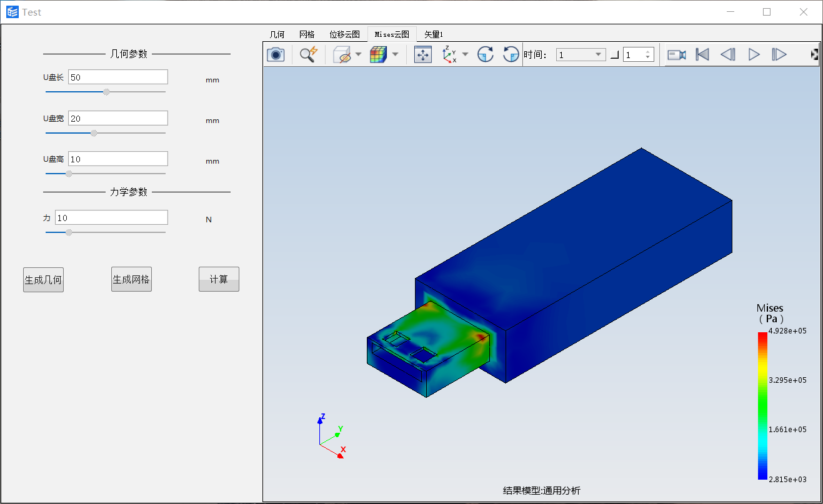
Task: Click the legend minimum value 2.815e+03
Action: click(787, 480)
